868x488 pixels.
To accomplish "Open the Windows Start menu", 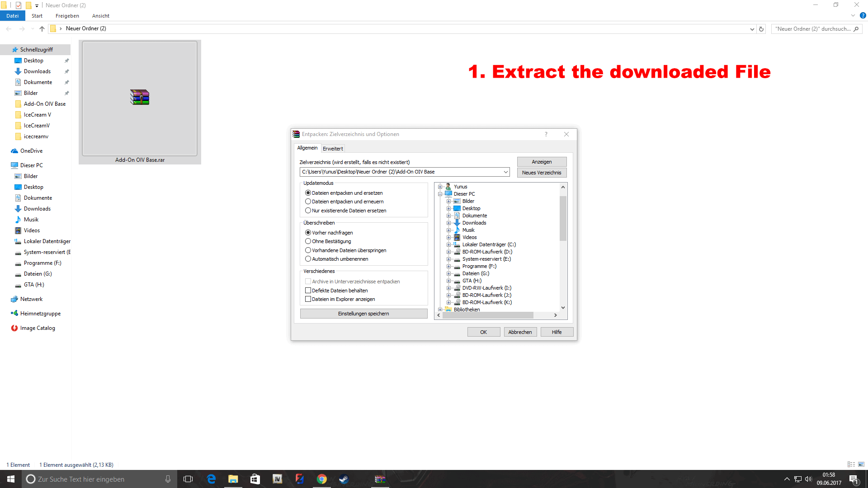I will click(11, 479).
